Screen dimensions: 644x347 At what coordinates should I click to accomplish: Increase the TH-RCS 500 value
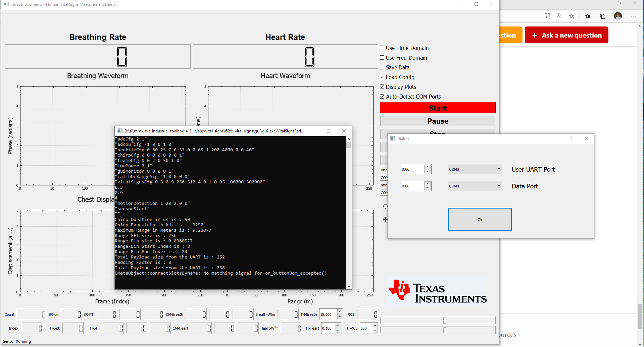375,326
